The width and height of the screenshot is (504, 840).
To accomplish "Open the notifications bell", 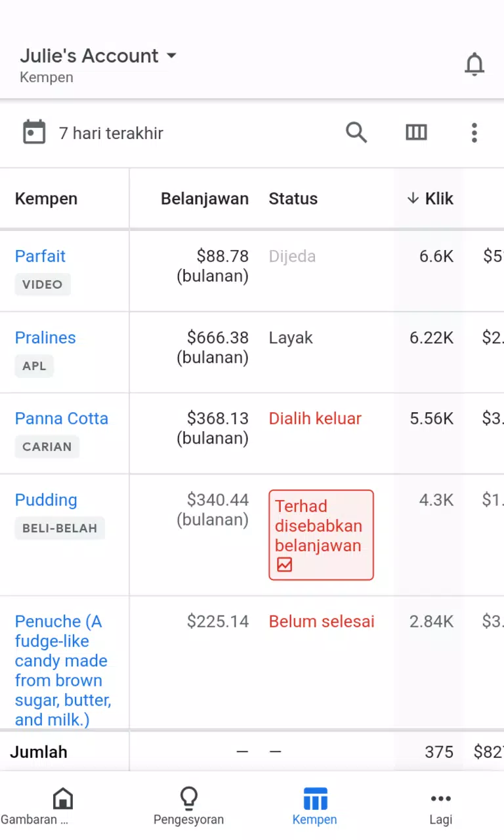I will click(x=474, y=64).
